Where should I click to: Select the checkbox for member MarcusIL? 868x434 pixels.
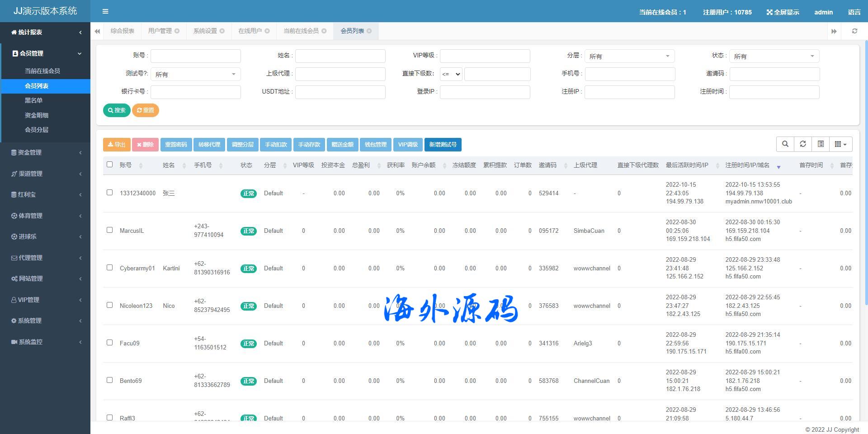(109, 230)
